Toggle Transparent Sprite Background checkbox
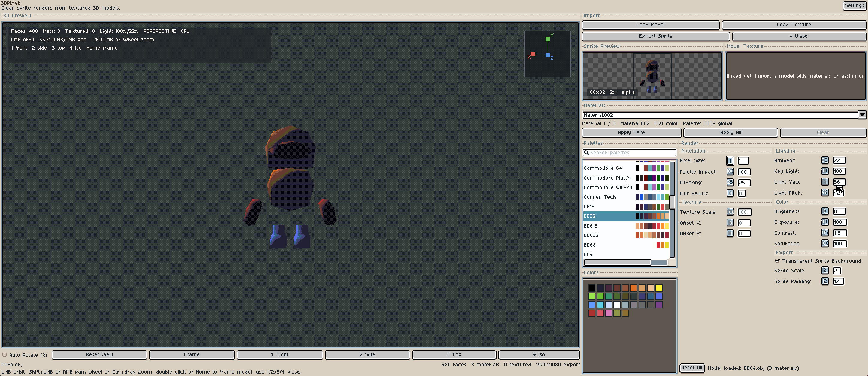 coord(777,260)
